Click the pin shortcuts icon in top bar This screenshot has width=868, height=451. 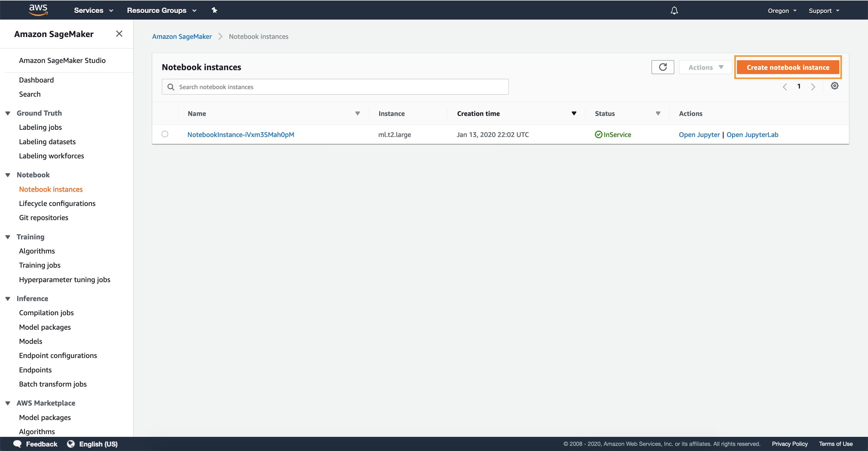214,11
